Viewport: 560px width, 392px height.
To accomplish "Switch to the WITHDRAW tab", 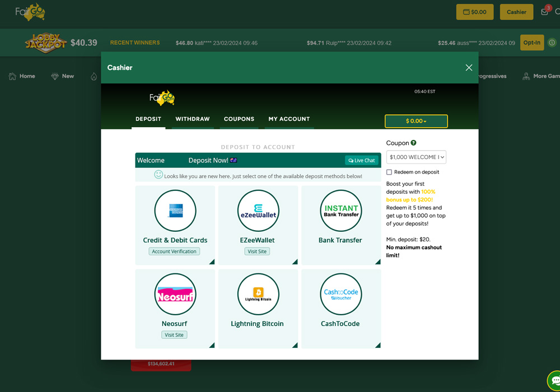I will (193, 119).
